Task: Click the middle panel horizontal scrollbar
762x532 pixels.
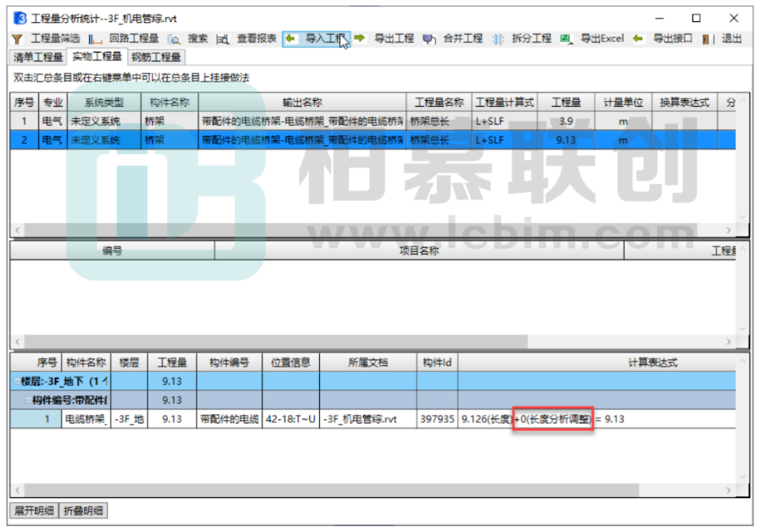Action: pyautogui.click(x=276, y=342)
